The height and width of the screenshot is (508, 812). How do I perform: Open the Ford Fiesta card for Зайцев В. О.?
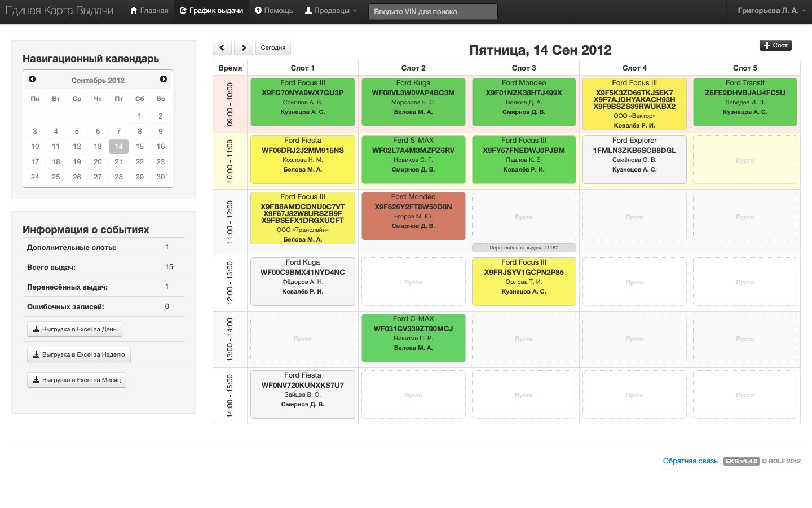pyautogui.click(x=303, y=395)
